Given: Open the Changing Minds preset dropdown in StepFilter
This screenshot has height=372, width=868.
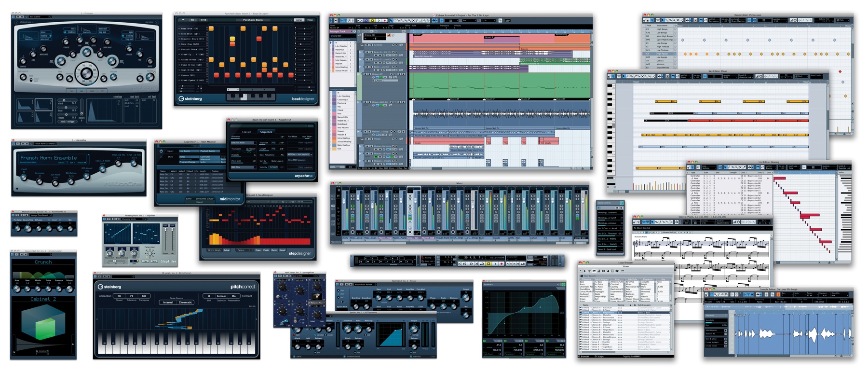Looking at the screenshot, I should (x=133, y=219).
